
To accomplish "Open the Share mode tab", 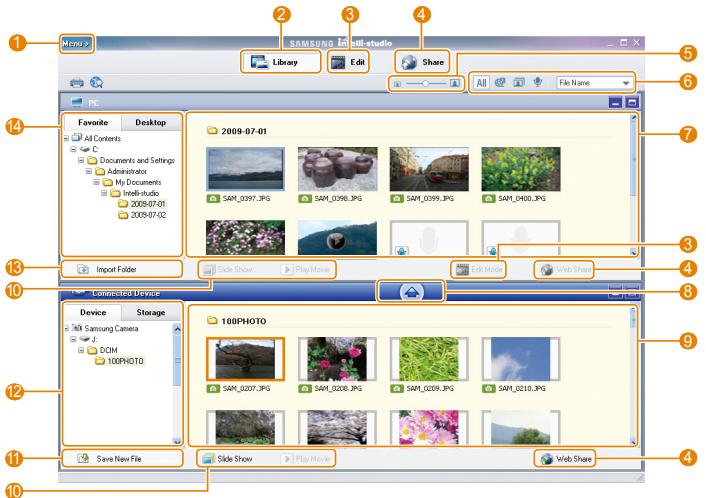I will [x=423, y=62].
